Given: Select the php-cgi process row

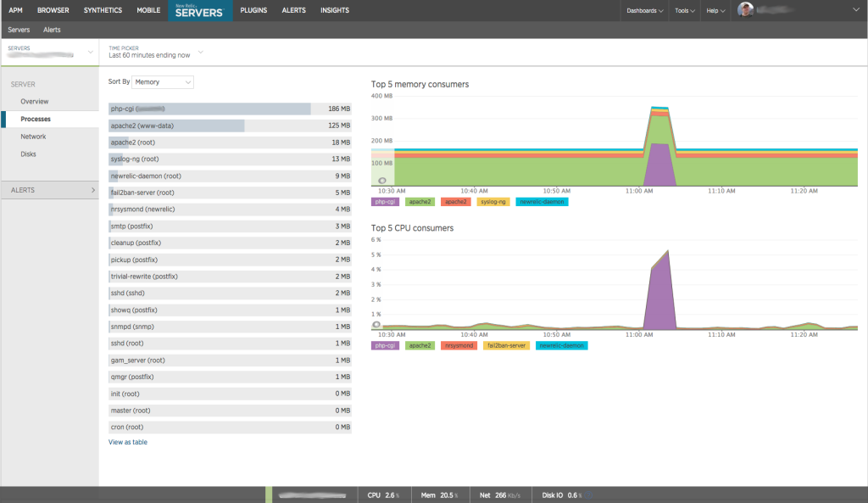Looking at the screenshot, I should 230,109.
